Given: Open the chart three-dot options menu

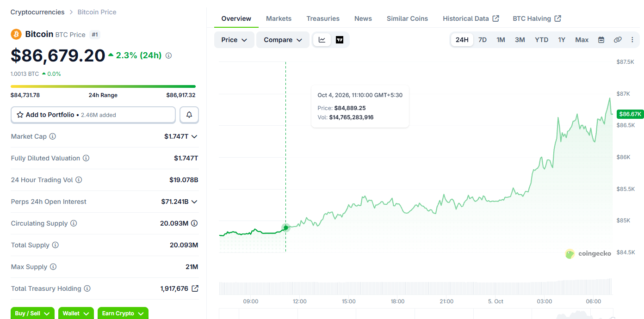Looking at the screenshot, I should click(x=632, y=40).
